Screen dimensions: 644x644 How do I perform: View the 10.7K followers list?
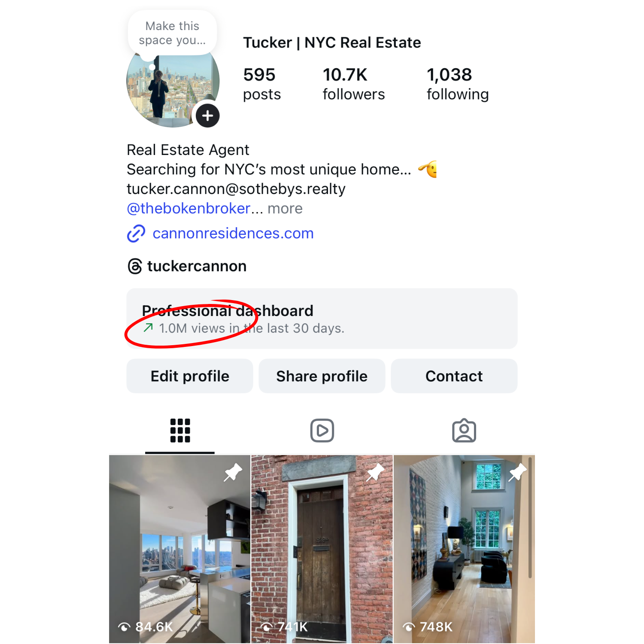354,84
